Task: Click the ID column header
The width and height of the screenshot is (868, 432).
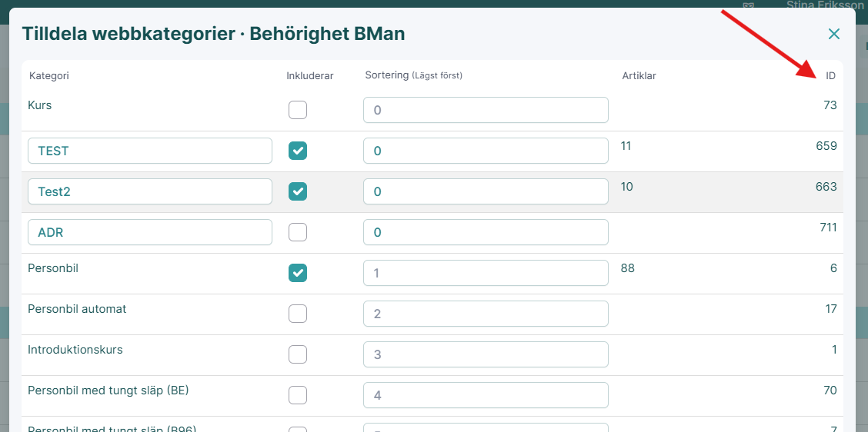Action: point(830,76)
